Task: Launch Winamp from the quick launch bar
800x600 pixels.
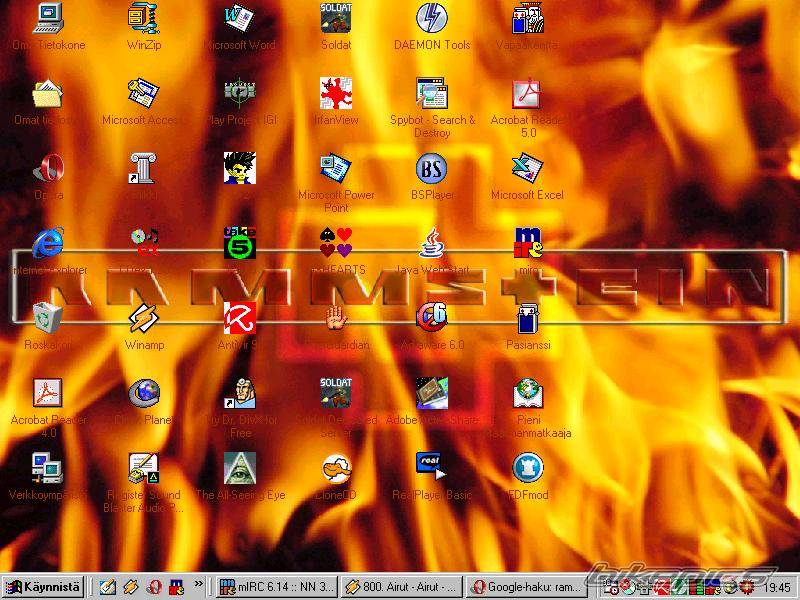Action: (131, 587)
